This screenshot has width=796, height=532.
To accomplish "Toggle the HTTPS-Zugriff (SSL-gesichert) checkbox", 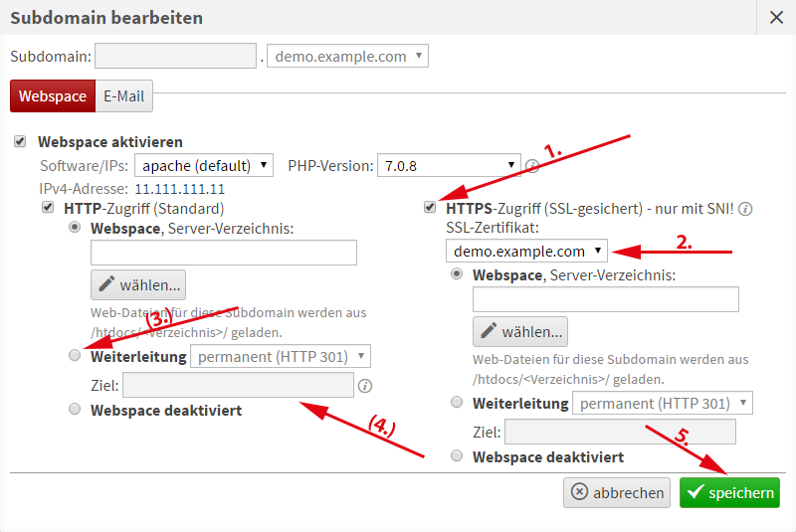I will coord(430,209).
